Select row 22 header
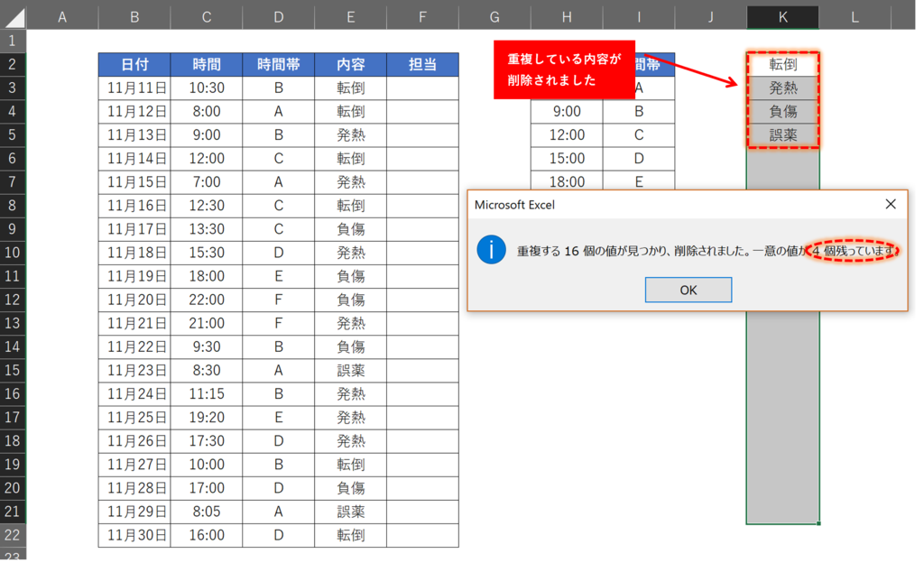924x563 pixels. (13, 535)
